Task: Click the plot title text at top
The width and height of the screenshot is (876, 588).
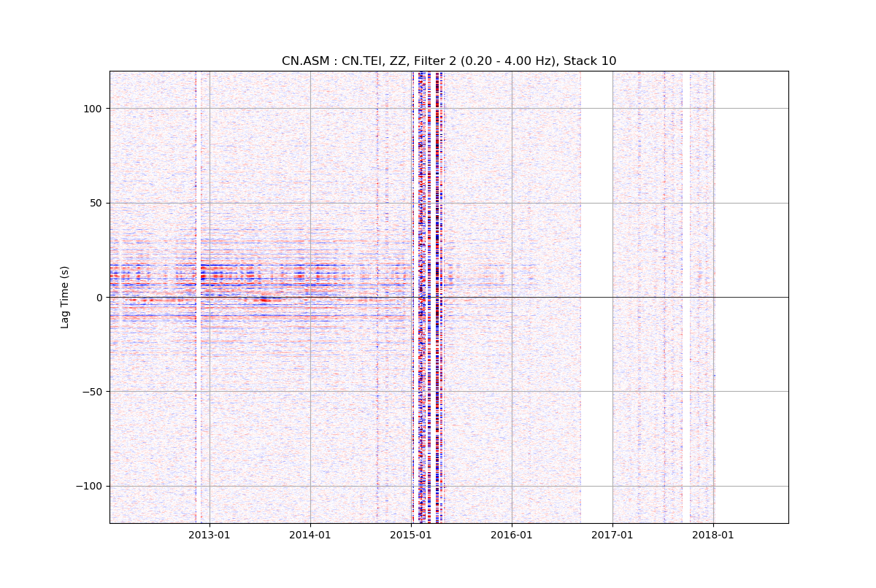Action: (x=448, y=61)
